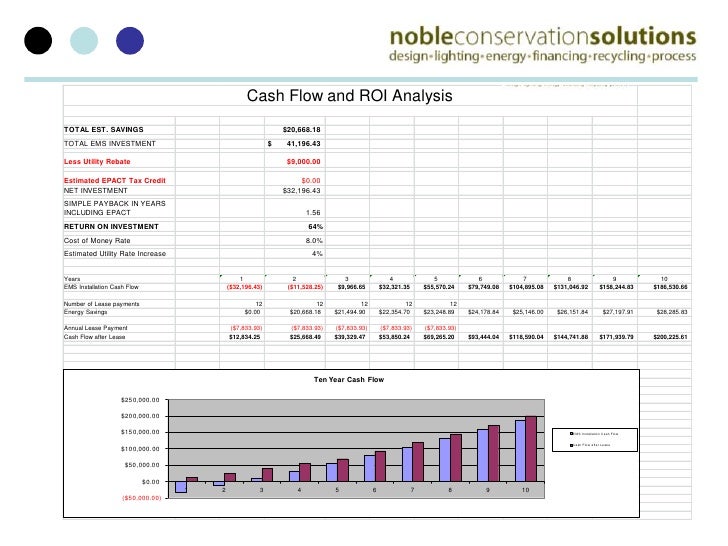The image size is (728, 546).
Task: Select the $28,285.83 energy savings cell
Action: (x=672, y=312)
